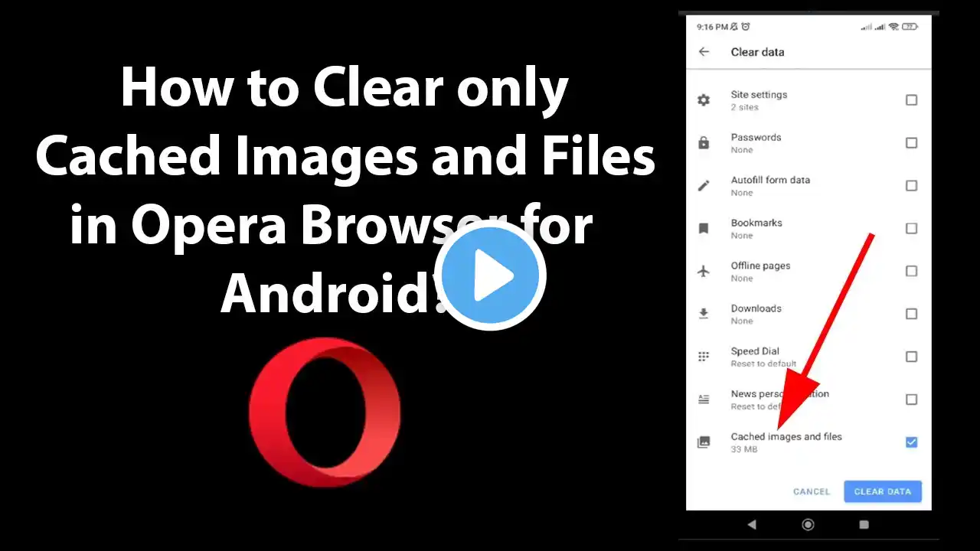
Task: Tap the CLEAR DATA button
Action: click(x=883, y=491)
